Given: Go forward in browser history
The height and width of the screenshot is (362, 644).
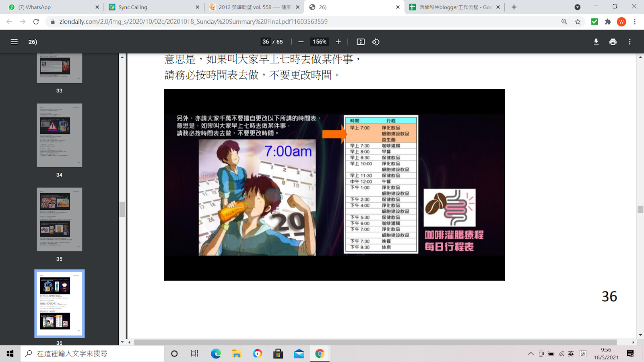Looking at the screenshot, I should tap(23, 22).
